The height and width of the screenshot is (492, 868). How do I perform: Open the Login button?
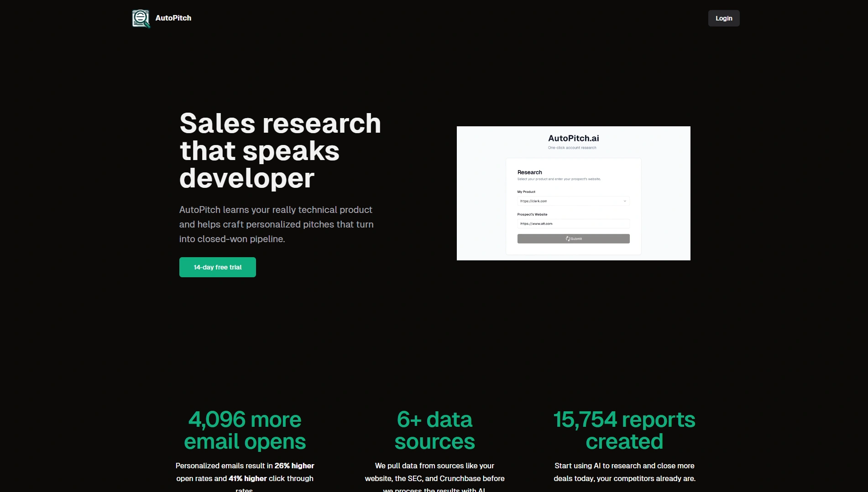[x=724, y=18]
